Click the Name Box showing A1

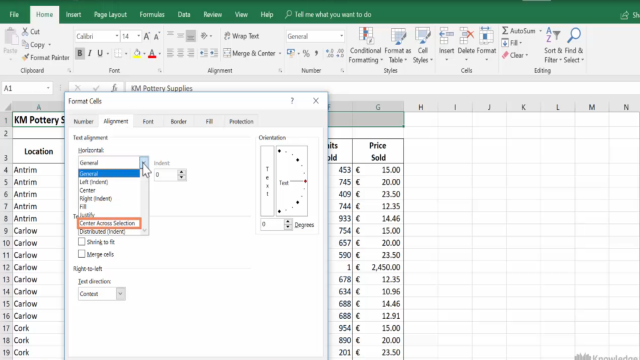click(27, 88)
